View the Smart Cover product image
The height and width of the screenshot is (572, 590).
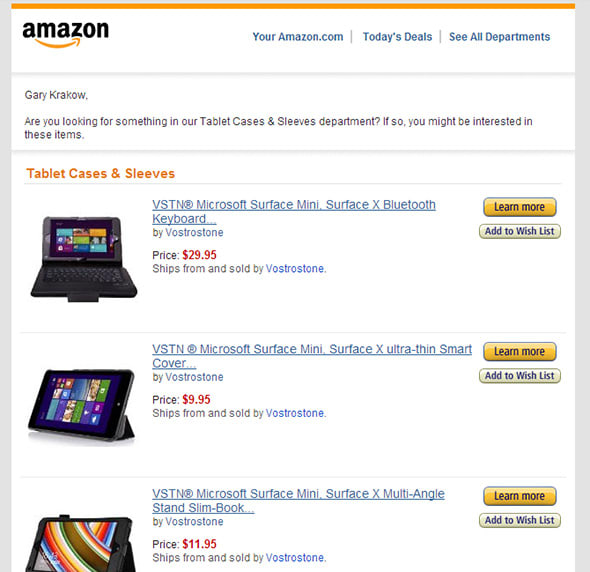click(x=81, y=405)
